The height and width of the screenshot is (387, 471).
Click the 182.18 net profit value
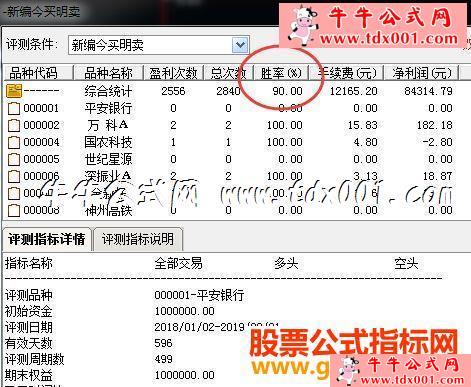pos(435,125)
